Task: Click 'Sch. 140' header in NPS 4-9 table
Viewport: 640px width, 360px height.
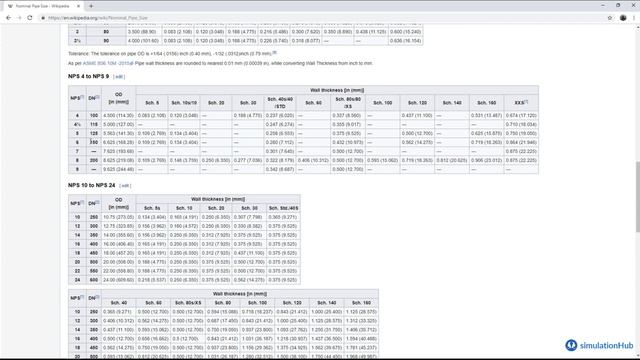Action: tap(452, 103)
